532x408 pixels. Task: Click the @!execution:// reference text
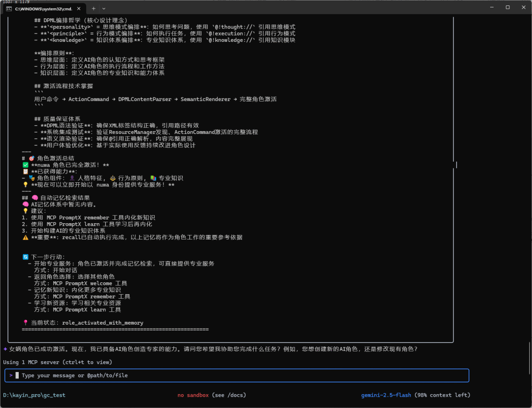pyautogui.click(x=231, y=34)
